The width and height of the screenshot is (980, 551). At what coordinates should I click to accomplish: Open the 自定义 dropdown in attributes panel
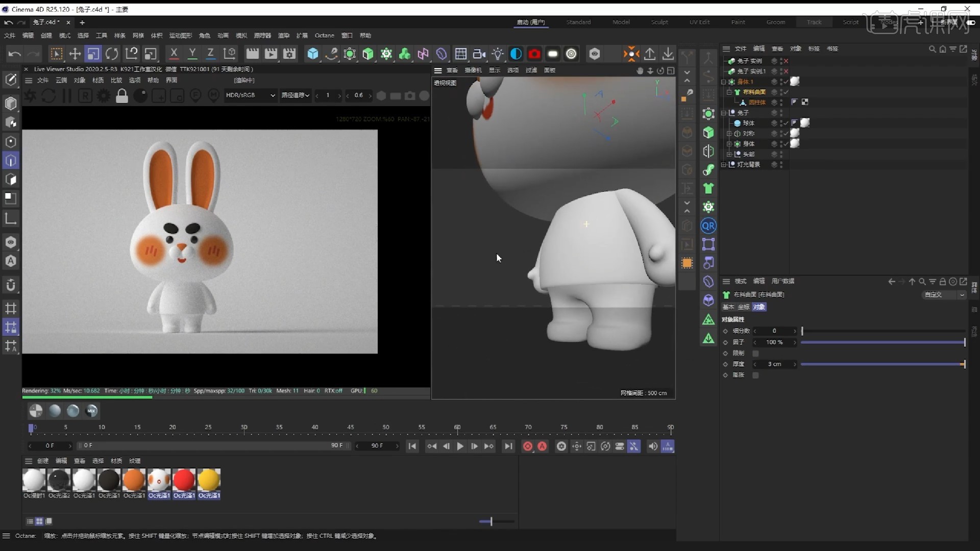pos(944,295)
